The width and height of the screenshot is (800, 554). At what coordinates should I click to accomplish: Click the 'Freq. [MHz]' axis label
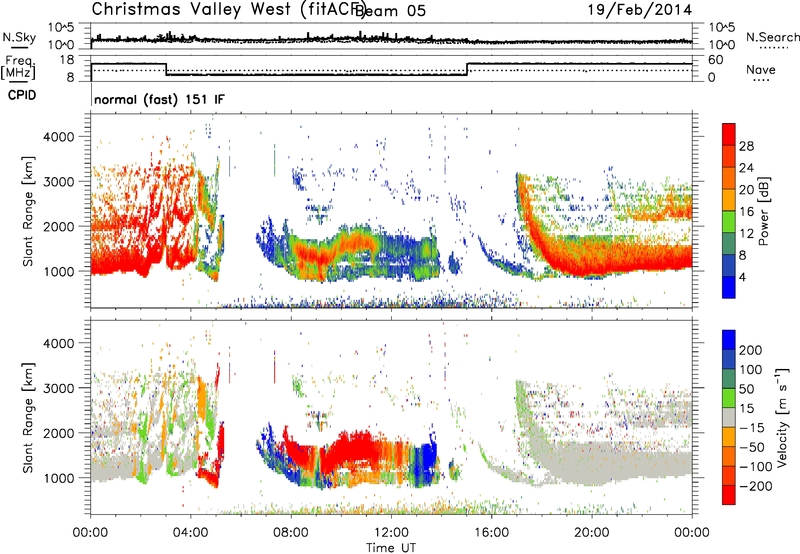click(18, 67)
